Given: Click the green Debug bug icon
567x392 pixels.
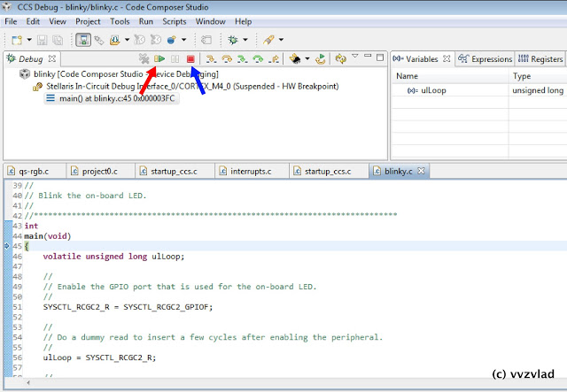Looking at the screenshot, I should 233,40.
